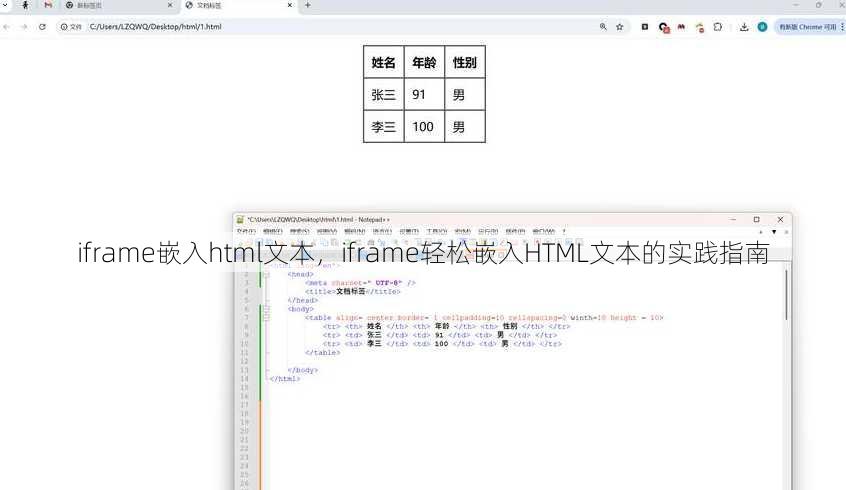Open Notepad++ 运行 menu
This screenshot has width=846, height=490.
(488, 232)
